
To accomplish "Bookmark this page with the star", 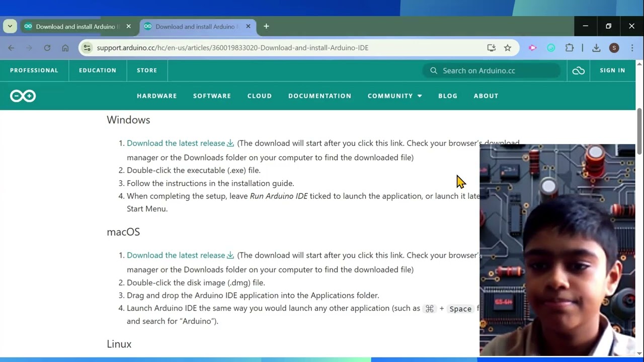I will point(508,48).
